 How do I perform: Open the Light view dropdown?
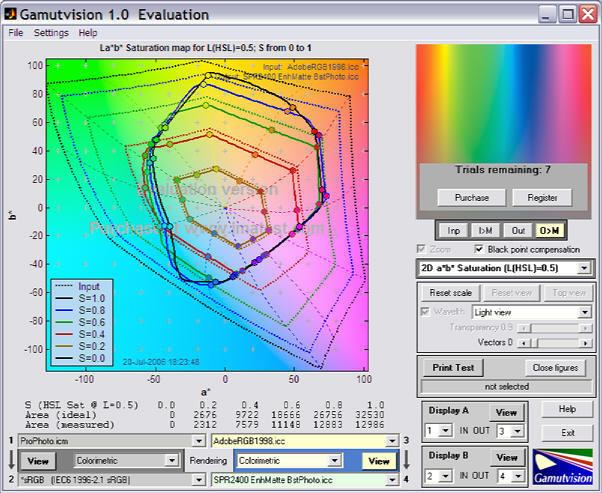[531, 312]
